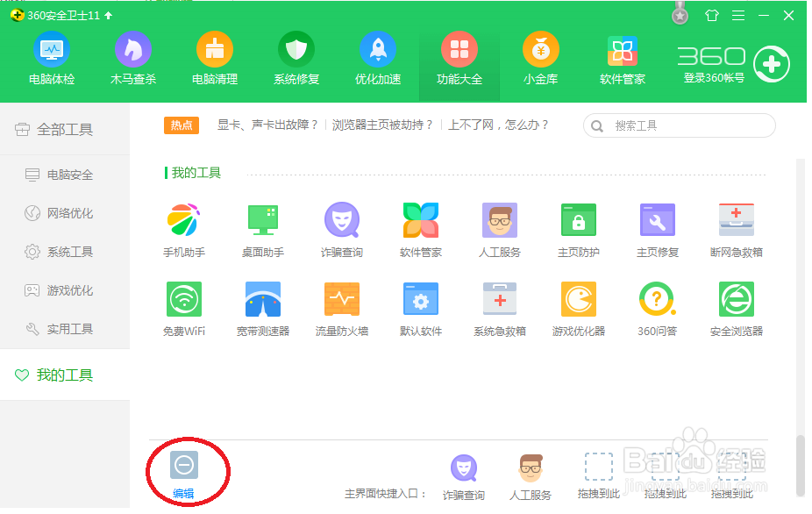Click the 热点 orange tag
The image size is (812, 514).
(x=182, y=125)
